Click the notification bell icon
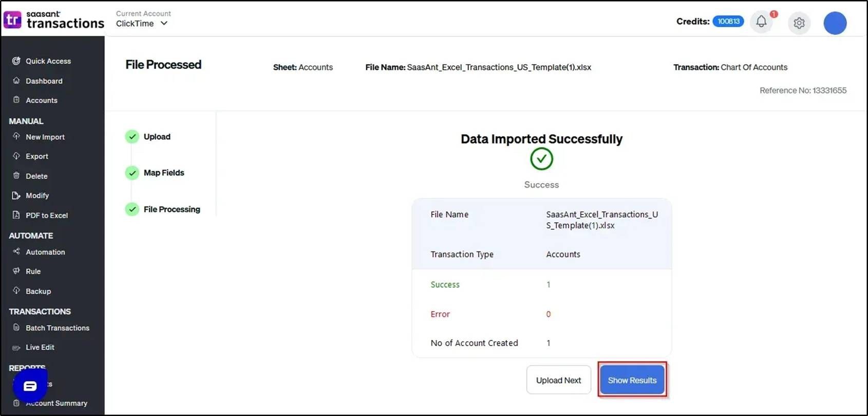This screenshot has height=416, width=868. click(761, 22)
